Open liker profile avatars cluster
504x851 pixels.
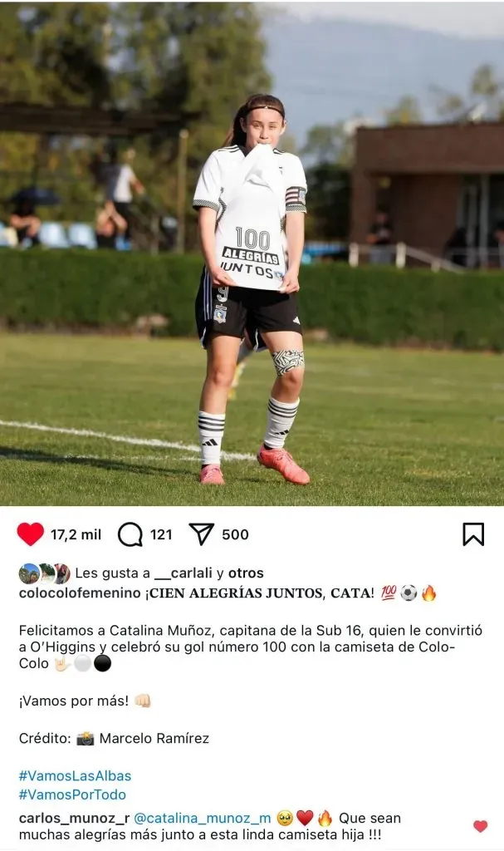click(x=45, y=573)
